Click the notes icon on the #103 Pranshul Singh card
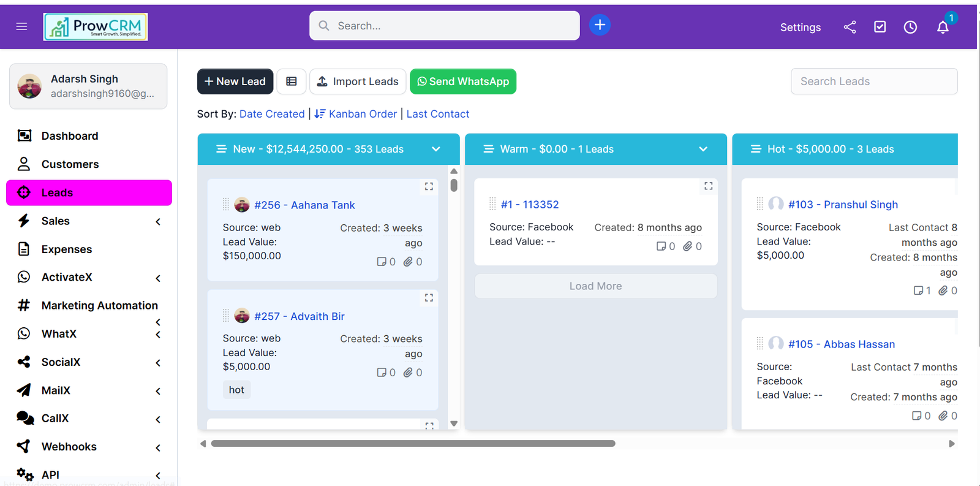Viewport: 980px width, 486px height. [x=919, y=290]
